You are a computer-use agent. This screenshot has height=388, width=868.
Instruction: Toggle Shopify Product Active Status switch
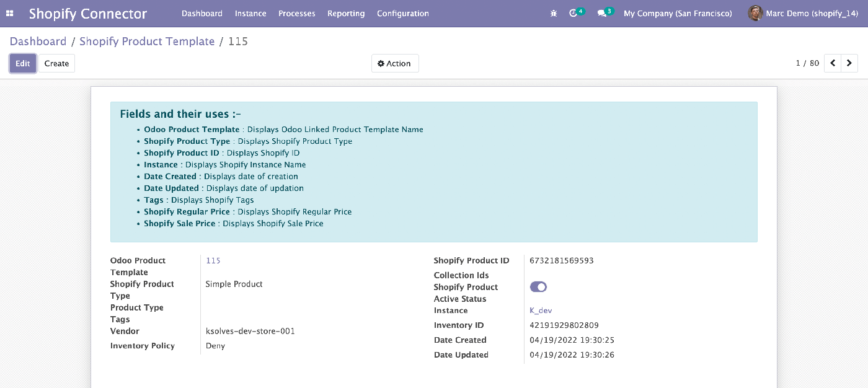(x=538, y=287)
